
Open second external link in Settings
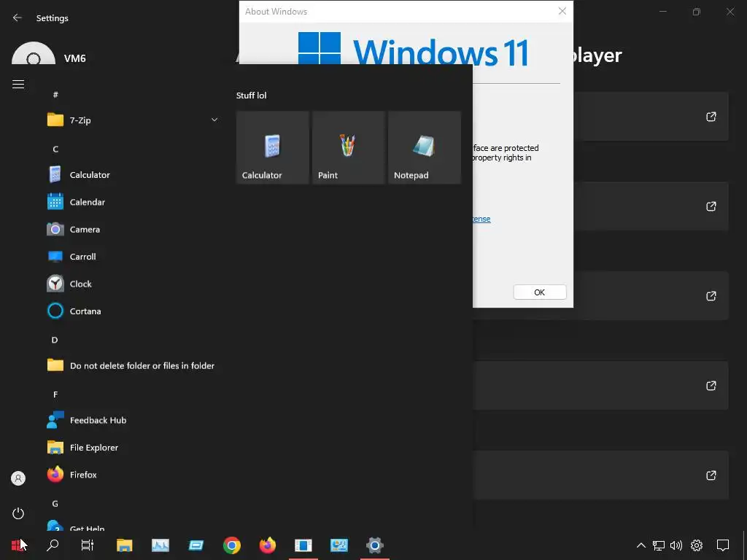(x=711, y=206)
